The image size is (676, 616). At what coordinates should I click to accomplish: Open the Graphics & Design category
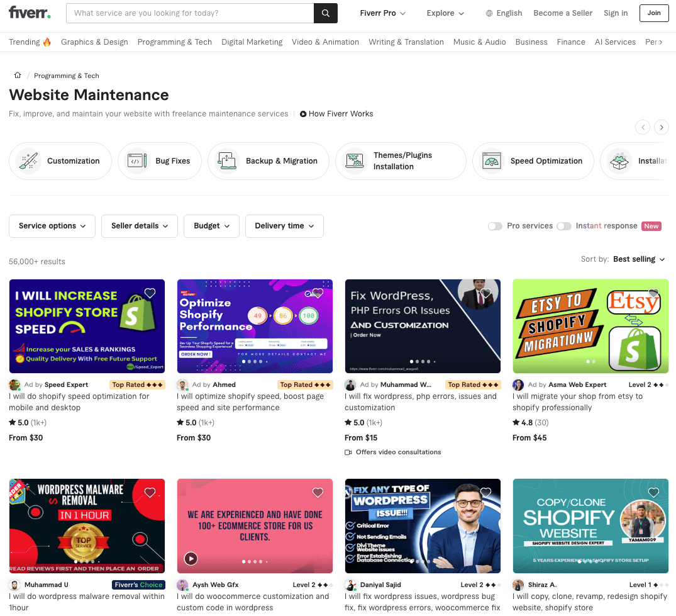click(94, 42)
